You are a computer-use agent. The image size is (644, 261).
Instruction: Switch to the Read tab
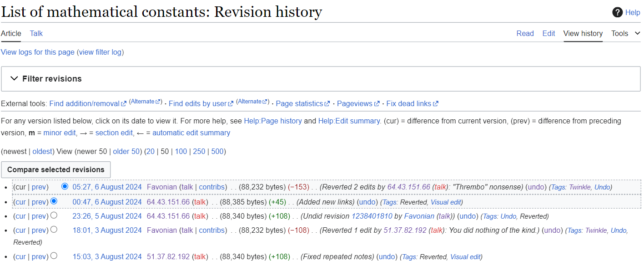(525, 33)
